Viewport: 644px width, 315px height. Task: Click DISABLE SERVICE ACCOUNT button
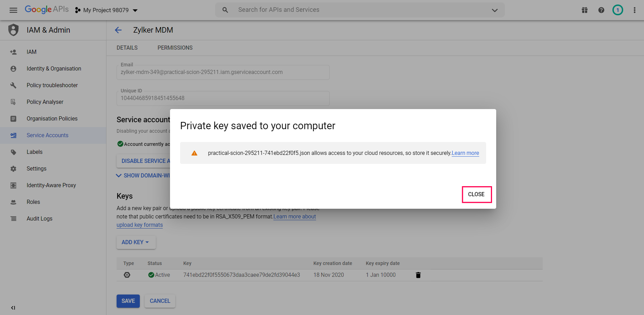point(143,161)
